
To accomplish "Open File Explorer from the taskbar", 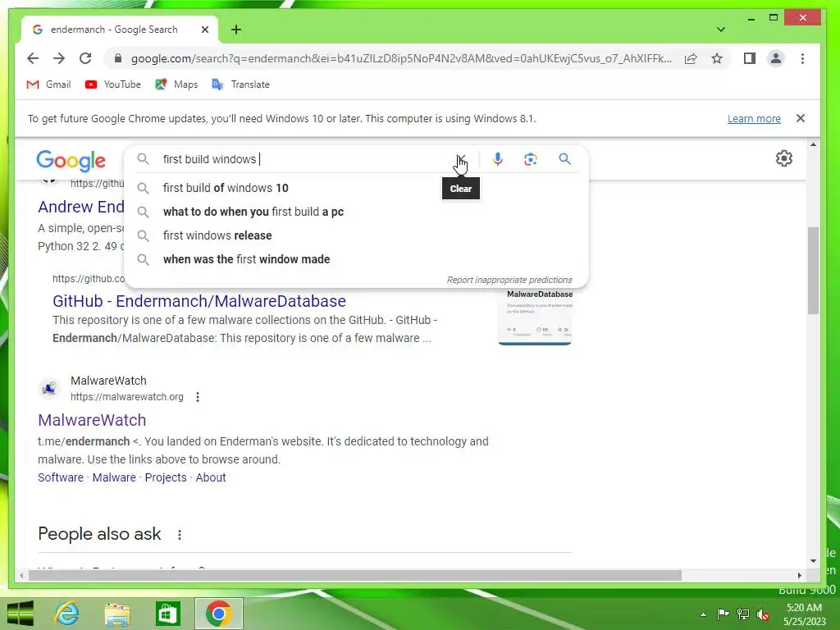I will point(117,614).
